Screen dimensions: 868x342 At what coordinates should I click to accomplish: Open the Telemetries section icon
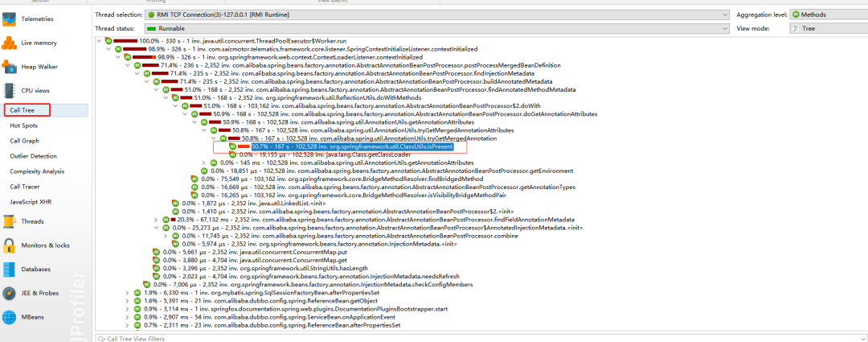pyautogui.click(x=10, y=19)
